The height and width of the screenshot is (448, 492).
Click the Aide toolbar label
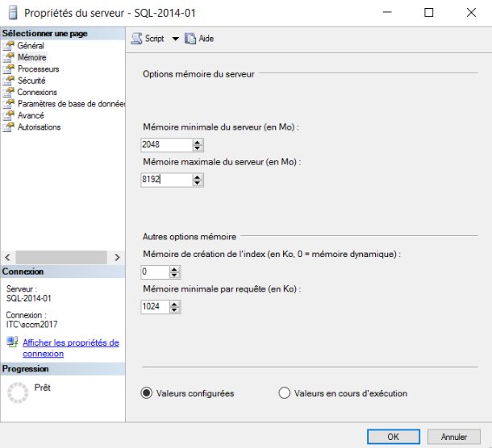206,39
